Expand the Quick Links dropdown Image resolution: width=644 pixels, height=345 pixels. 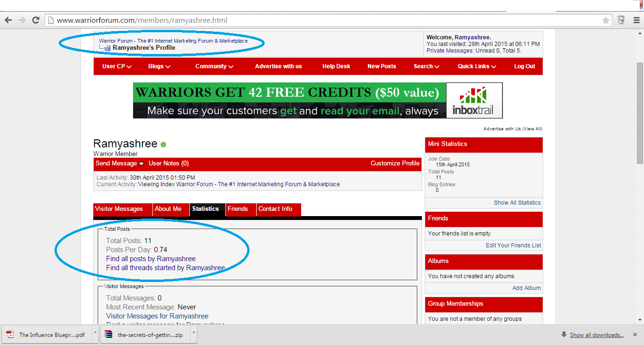(477, 66)
